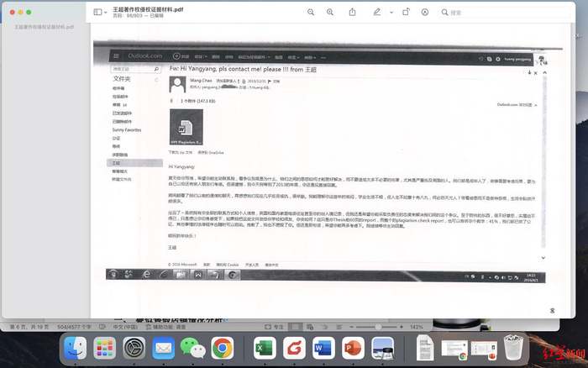Open accessibility checker 辅助功能 in Word status bar
This screenshot has height=368, width=588.
(x=165, y=327)
